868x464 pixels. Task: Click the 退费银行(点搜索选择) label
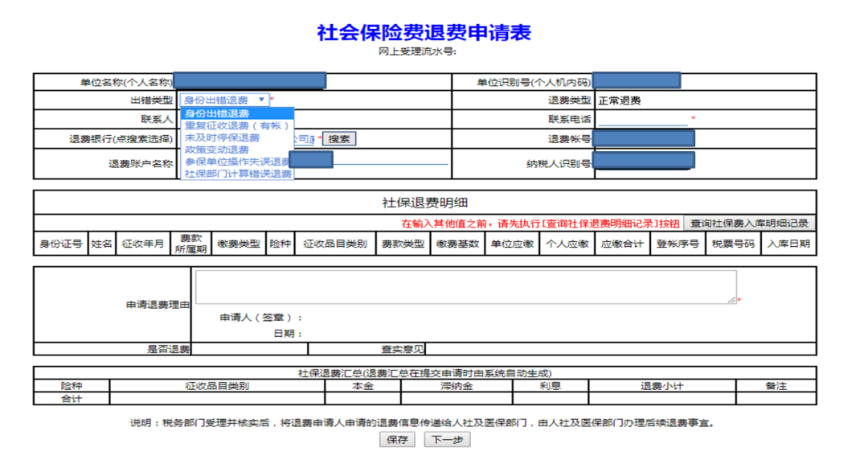click(121, 139)
